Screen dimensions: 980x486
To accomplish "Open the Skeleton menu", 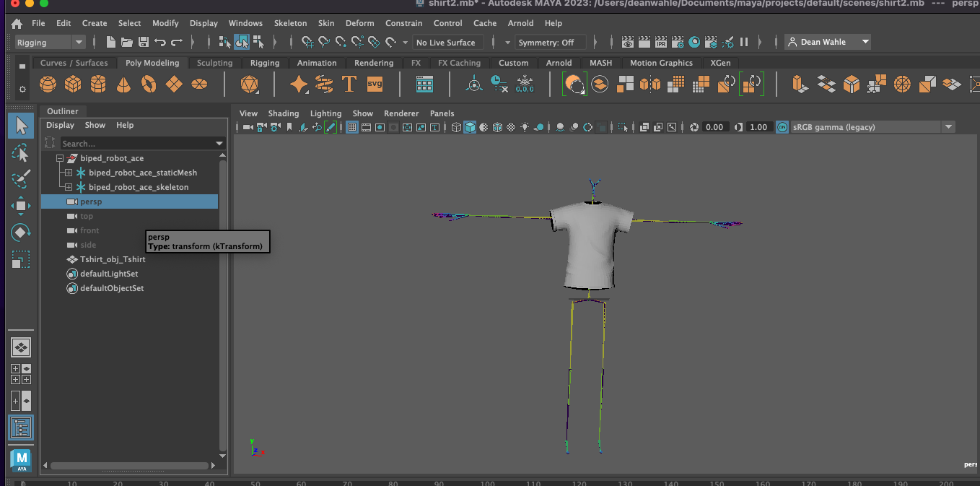I will click(x=290, y=23).
